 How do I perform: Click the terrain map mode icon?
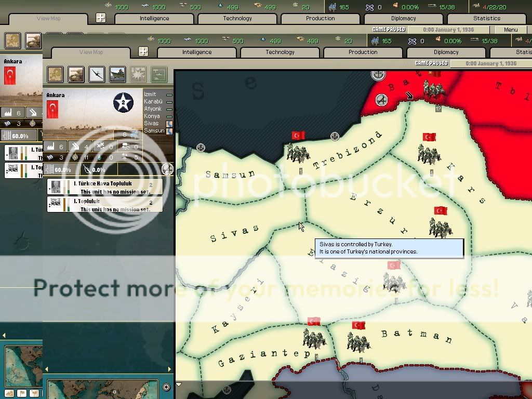[55, 74]
